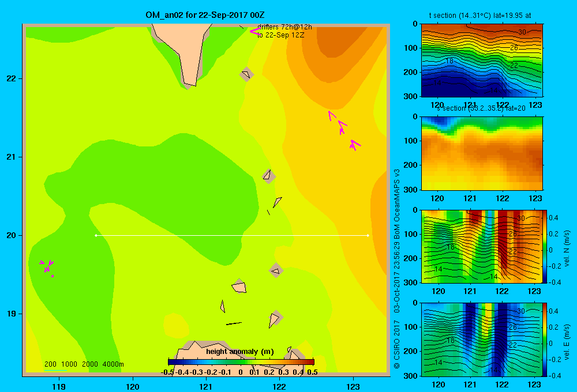Click the island near 121.5E 19.3N

tap(239, 287)
